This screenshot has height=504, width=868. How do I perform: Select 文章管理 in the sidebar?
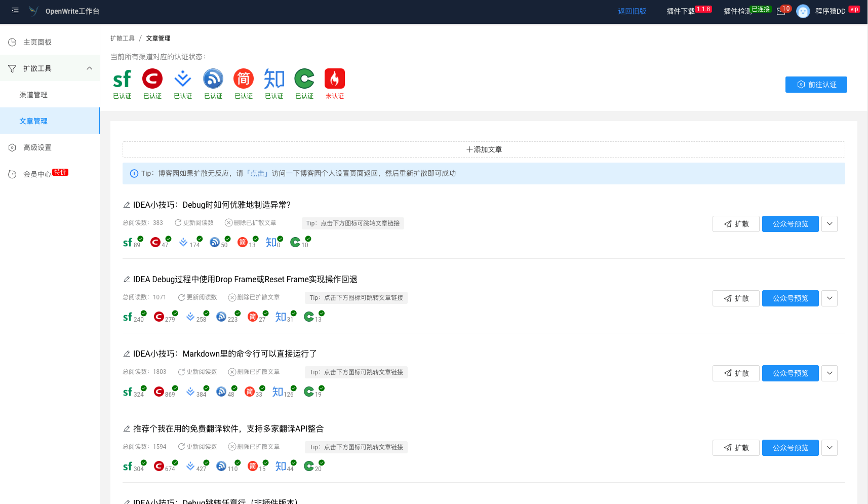click(50, 121)
